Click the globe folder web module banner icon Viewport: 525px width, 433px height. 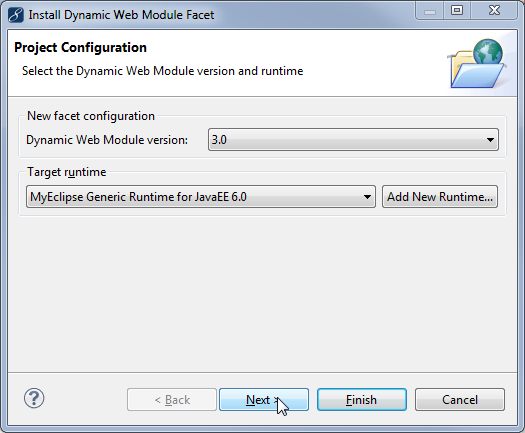477,64
